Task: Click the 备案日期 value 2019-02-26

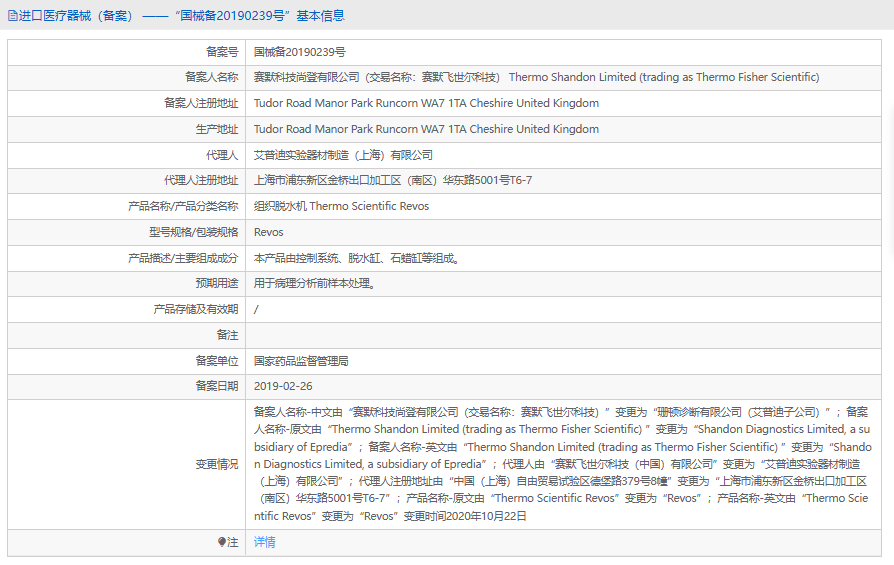Action: (283, 386)
